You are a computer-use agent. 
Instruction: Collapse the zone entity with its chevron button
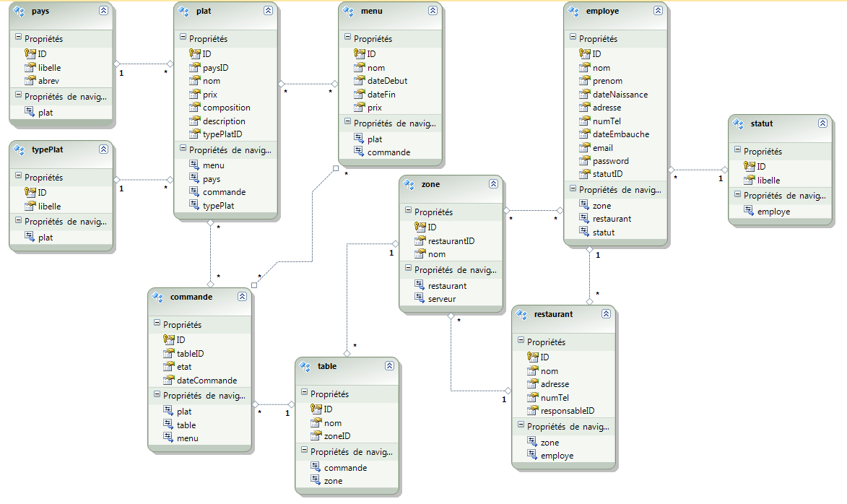[x=493, y=184]
